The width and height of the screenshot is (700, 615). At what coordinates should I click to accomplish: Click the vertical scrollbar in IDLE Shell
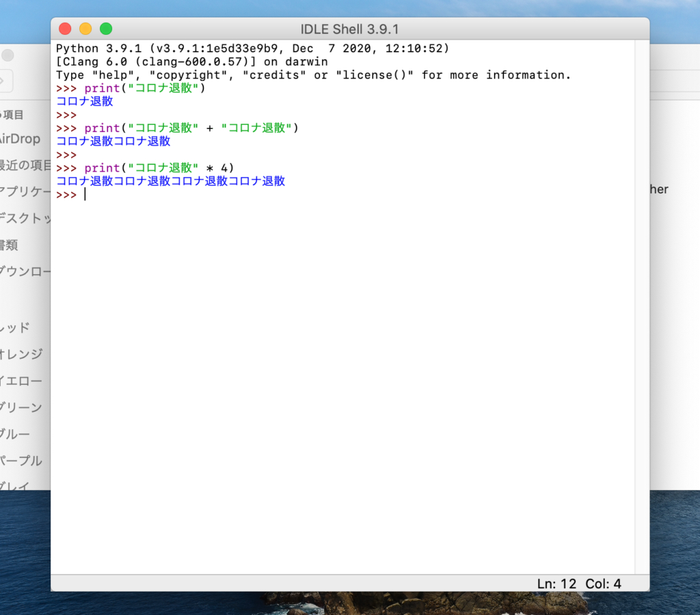click(641, 306)
